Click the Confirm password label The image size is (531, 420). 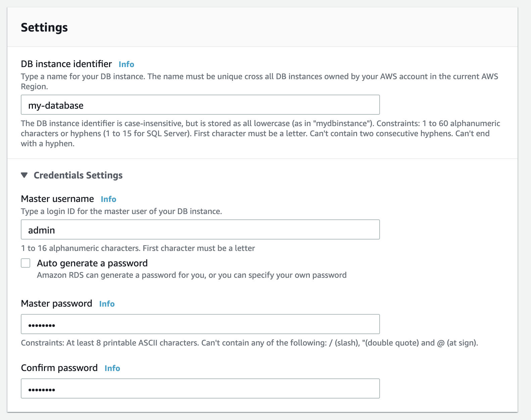(x=59, y=368)
